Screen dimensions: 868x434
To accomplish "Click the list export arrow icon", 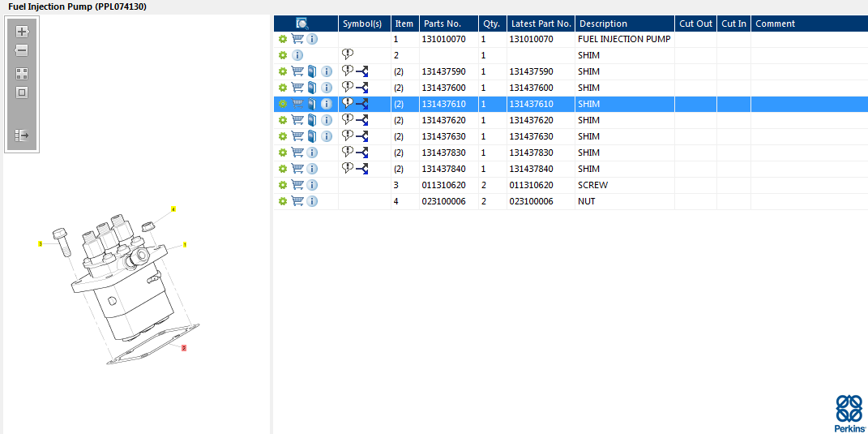I will click(x=22, y=135).
